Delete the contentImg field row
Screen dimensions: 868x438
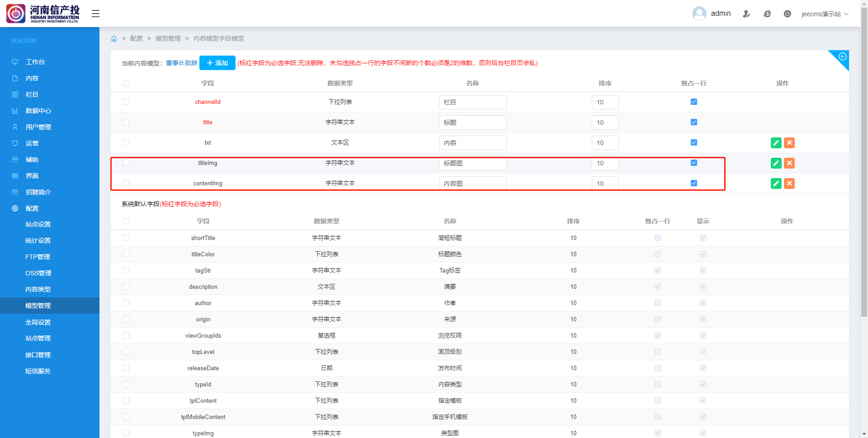789,184
